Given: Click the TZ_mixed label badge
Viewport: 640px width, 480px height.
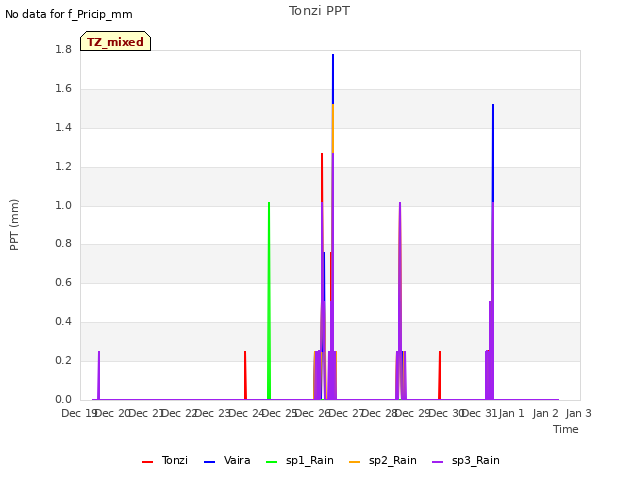Looking at the screenshot, I should (x=116, y=41).
